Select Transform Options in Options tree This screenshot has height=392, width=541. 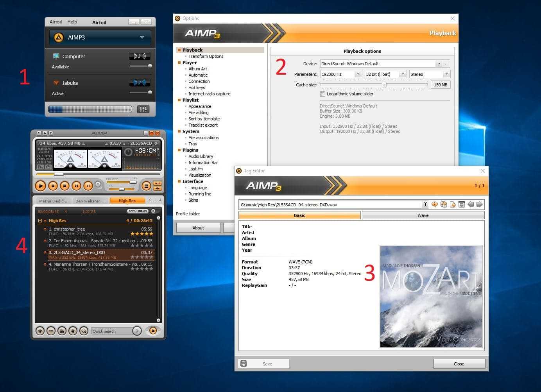206,56
